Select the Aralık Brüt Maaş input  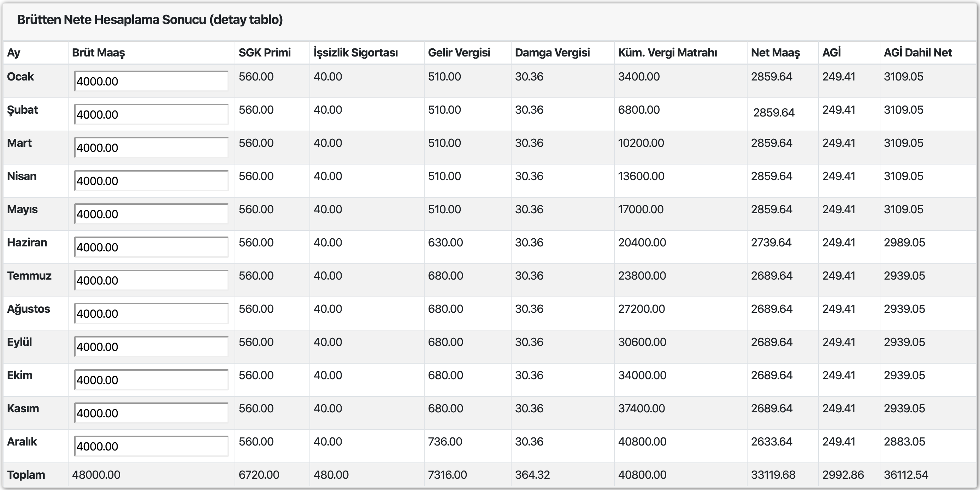[152, 446]
